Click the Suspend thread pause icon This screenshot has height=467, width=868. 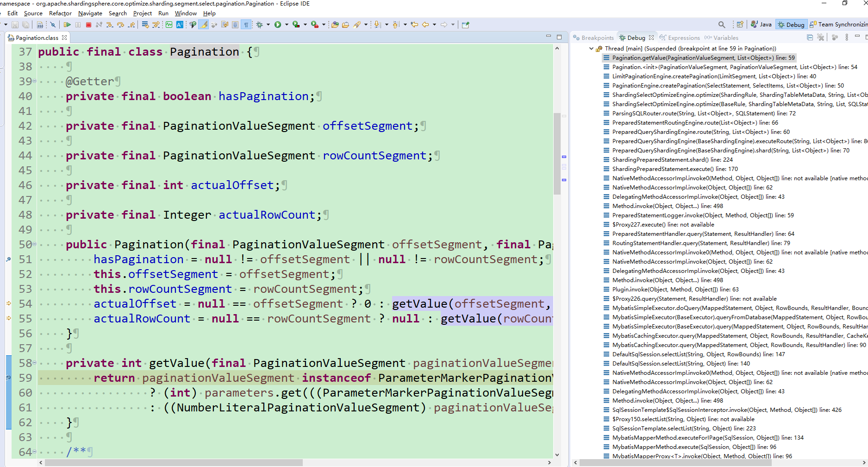pyautogui.click(x=79, y=24)
